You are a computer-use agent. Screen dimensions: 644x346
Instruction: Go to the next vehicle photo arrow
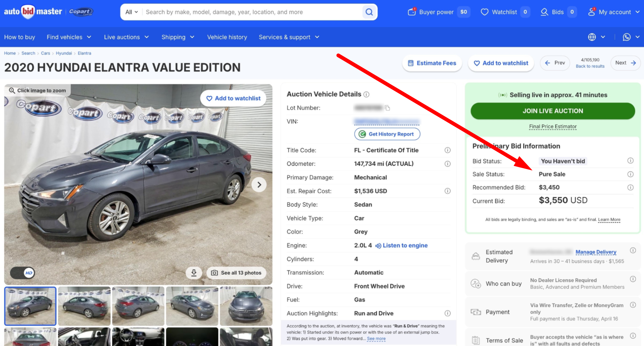click(x=259, y=184)
